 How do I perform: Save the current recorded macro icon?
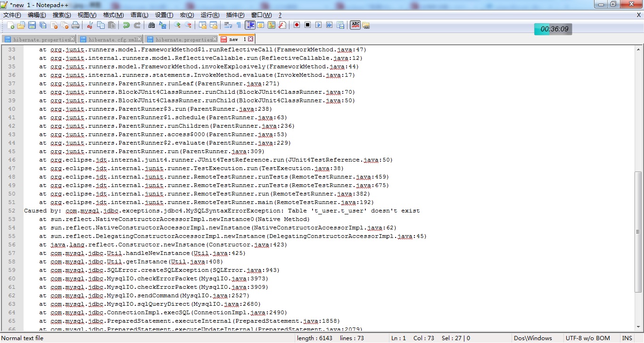(x=340, y=25)
